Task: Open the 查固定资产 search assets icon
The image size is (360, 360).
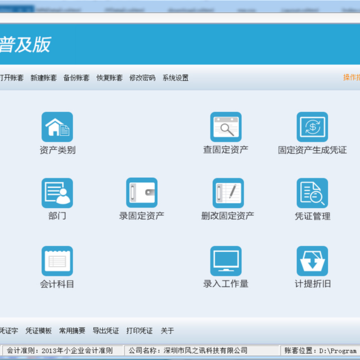Action: coord(226,127)
